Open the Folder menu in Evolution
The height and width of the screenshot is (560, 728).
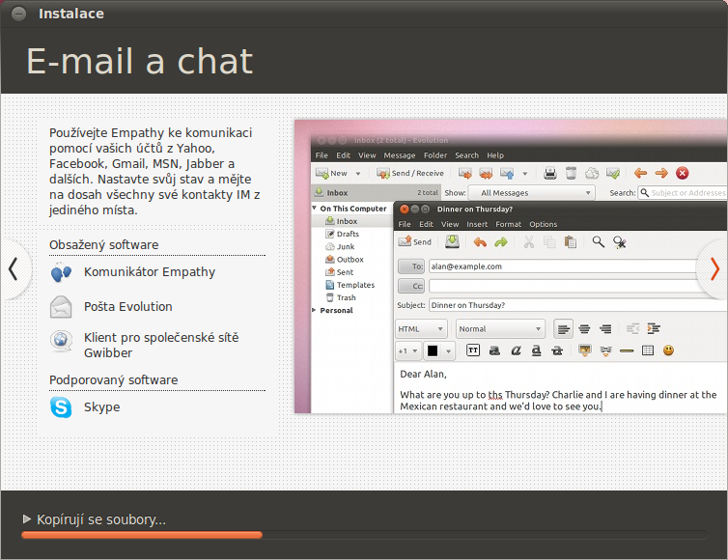point(435,155)
